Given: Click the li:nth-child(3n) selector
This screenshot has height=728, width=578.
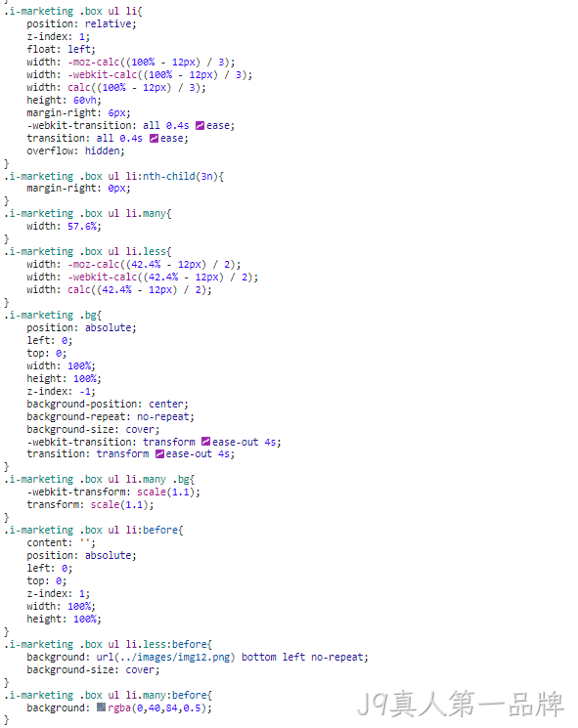Looking at the screenshot, I should point(113,177).
